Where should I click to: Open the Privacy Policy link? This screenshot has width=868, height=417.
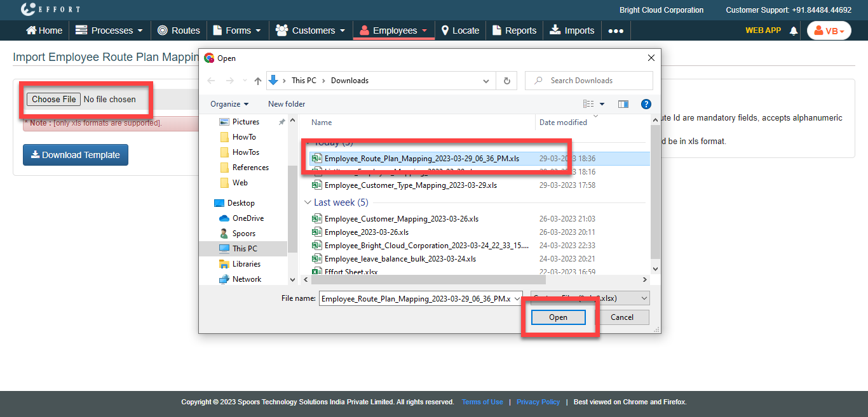538,402
